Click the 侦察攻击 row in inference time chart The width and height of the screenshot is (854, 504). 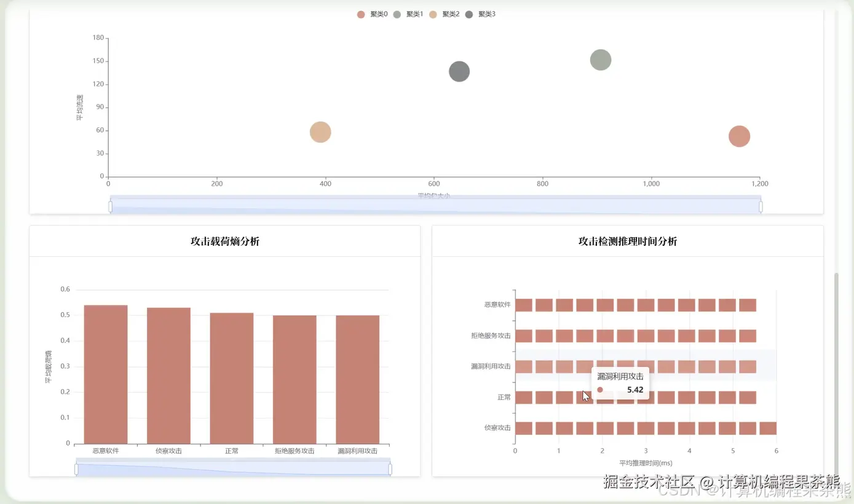pos(646,428)
